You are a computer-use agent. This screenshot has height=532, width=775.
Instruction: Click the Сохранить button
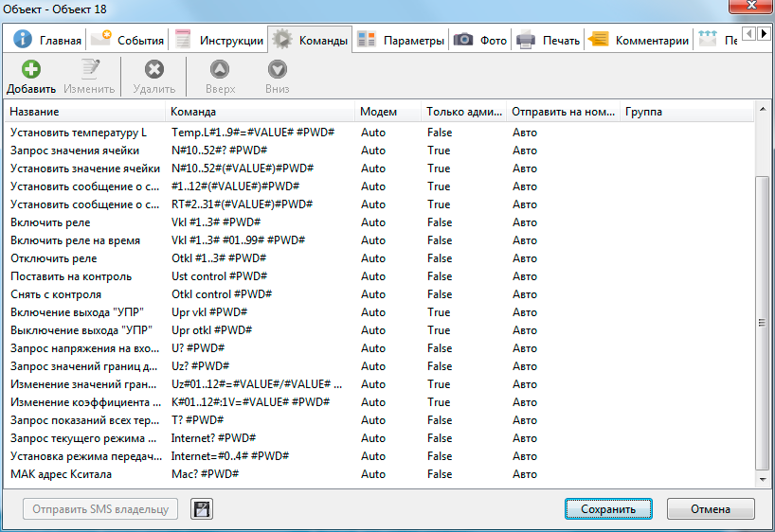pos(608,508)
